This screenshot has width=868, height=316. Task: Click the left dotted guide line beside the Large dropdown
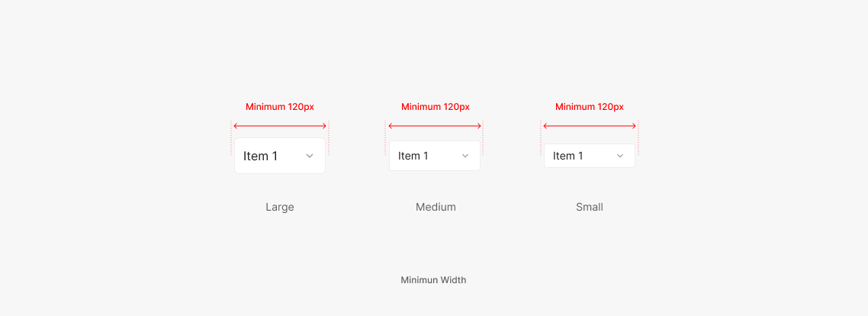pos(231,137)
